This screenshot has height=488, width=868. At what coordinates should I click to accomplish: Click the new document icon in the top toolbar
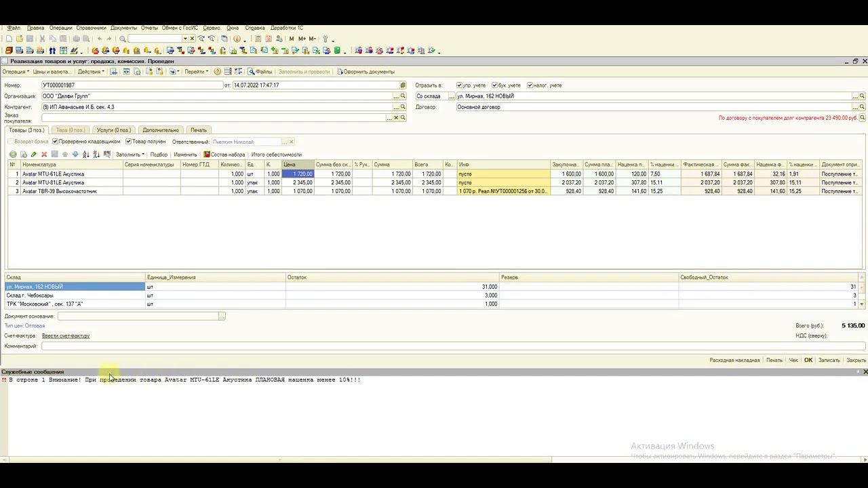tap(9, 39)
